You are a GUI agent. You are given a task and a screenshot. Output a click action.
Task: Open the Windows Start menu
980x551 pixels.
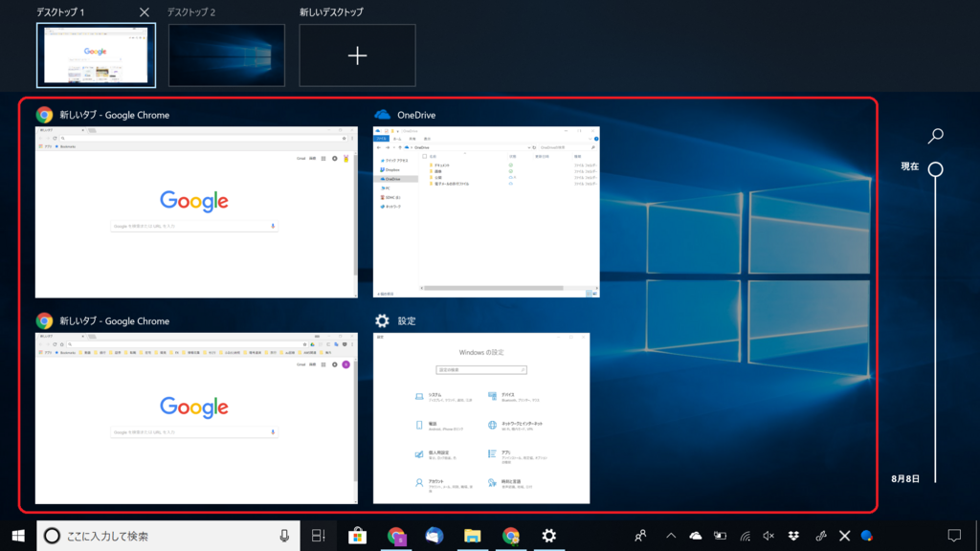pyautogui.click(x=18, y=536)
